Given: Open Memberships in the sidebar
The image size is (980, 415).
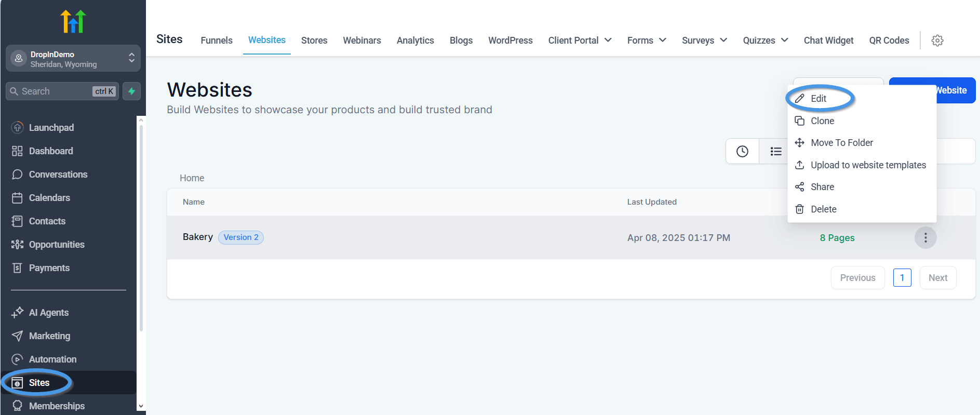Looking at the screenshot, I should click(x=57, y=406).
